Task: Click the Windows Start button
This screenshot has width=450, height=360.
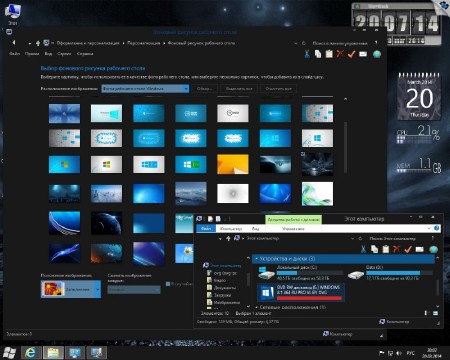Action: tap(9, 352)
